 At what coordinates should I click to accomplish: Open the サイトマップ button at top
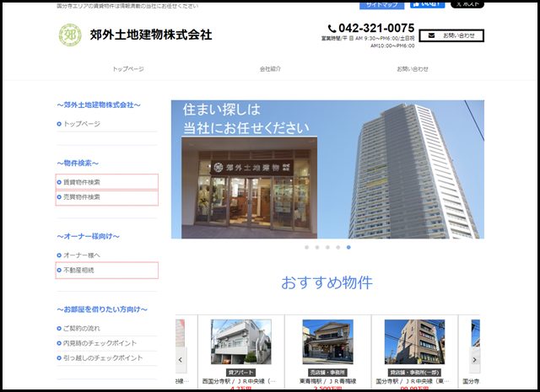[x=381, y=5]
